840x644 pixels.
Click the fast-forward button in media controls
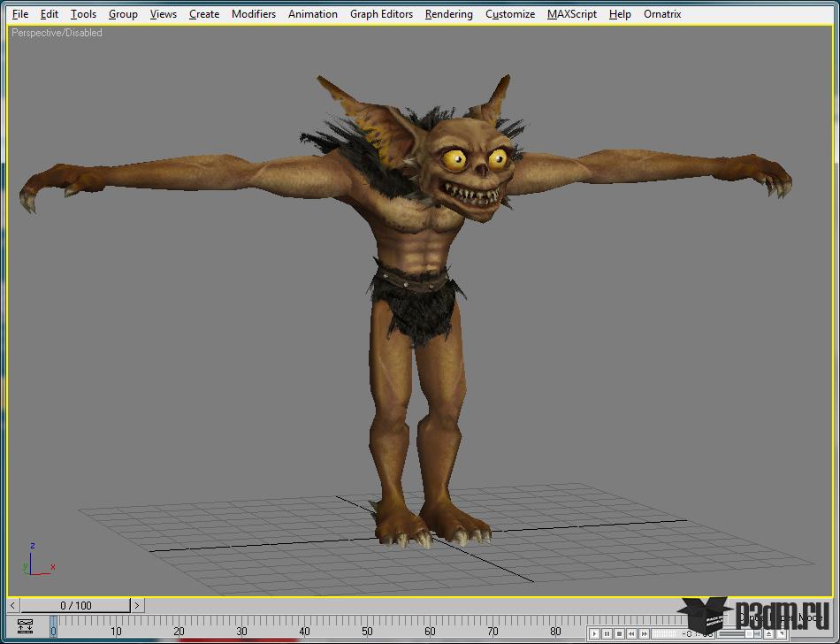coord(645,633)
